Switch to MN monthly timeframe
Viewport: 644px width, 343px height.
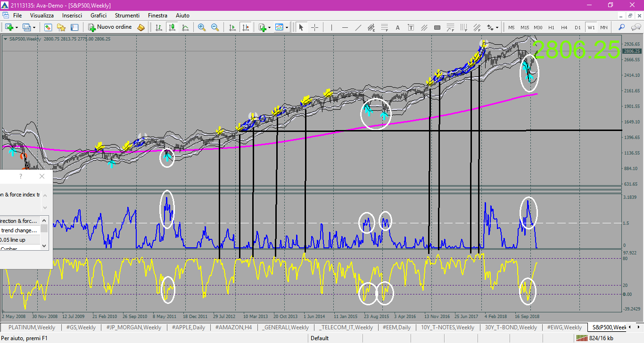click(604, 28)
